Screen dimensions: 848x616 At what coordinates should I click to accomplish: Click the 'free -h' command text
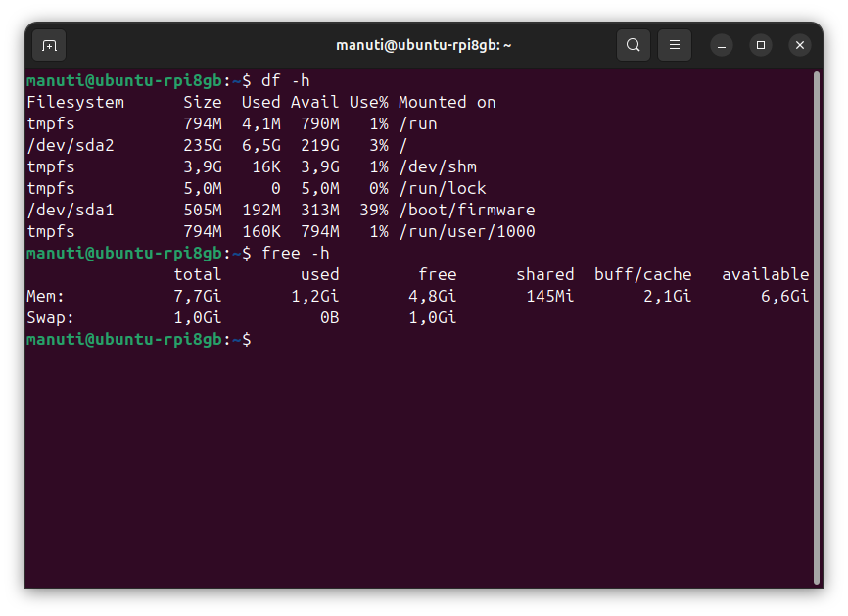(x=296, y=253)
